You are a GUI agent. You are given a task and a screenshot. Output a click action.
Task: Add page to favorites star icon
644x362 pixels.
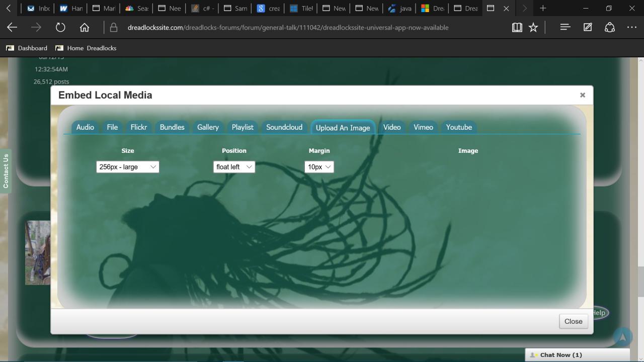click(533, 28)
